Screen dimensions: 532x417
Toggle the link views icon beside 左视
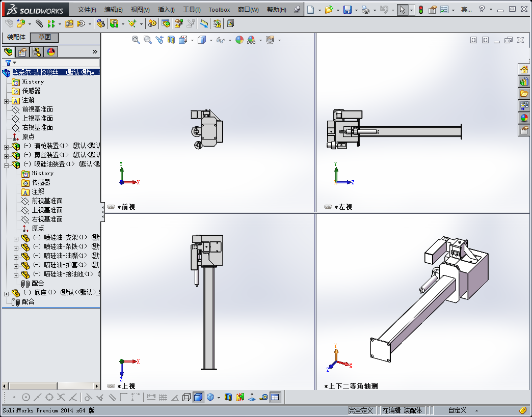(328, 207)
